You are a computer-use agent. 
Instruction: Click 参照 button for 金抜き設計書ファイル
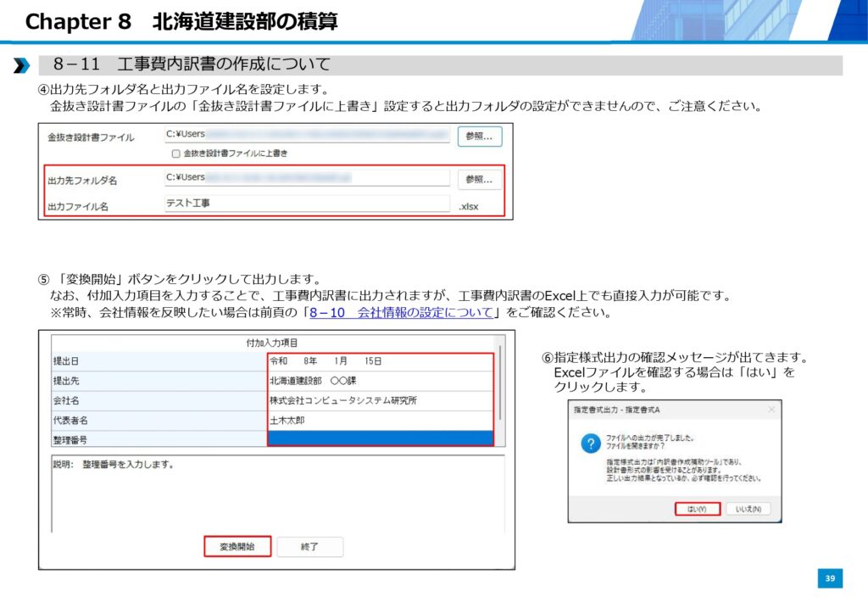pyautogui.click(x=480, y=136)
